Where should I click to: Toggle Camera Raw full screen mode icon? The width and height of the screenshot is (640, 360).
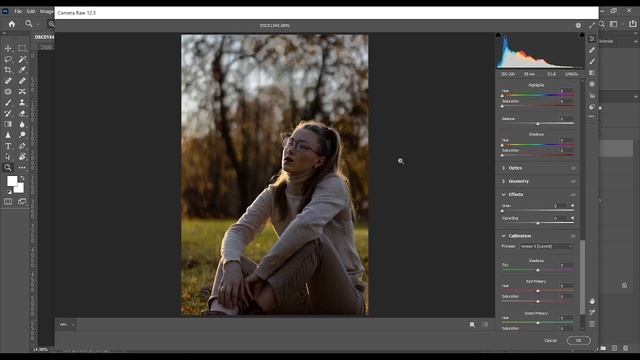coord(592,25)
